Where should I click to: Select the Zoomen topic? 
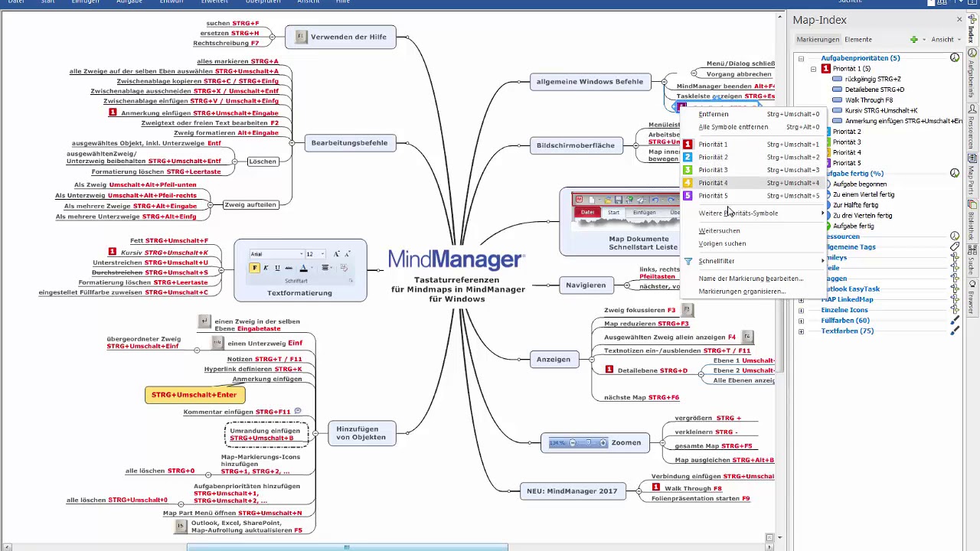(x=596, y=442)
